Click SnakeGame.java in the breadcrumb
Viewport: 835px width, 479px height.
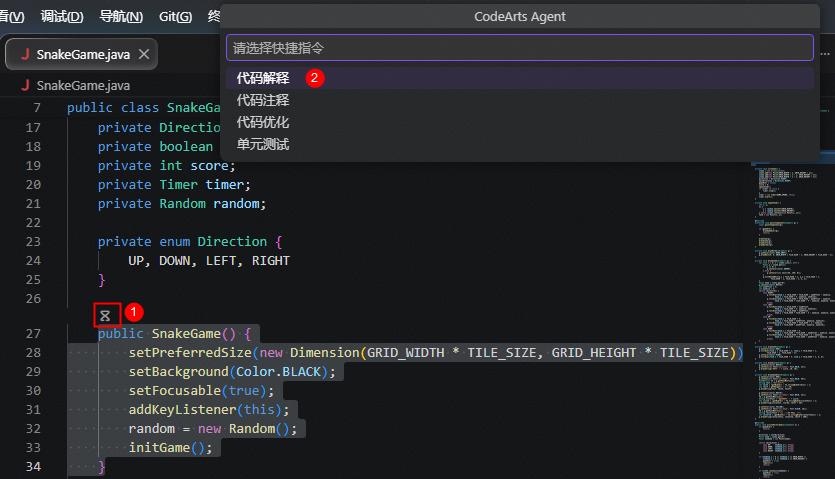point(83,86)
